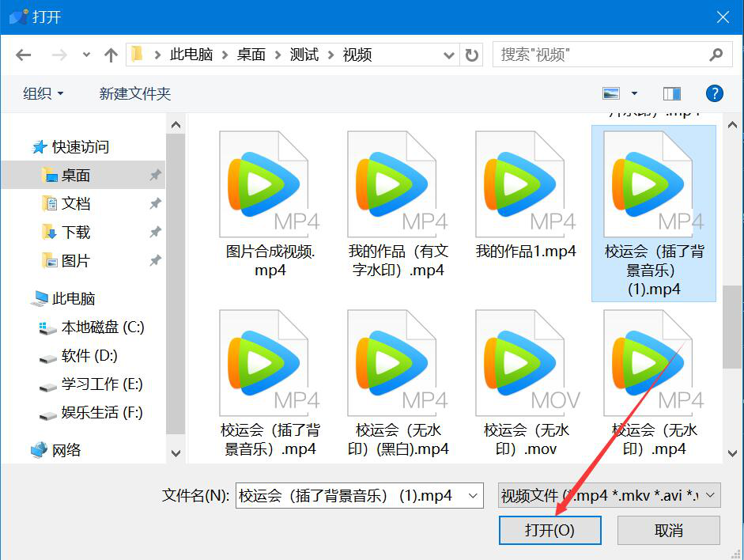The width and height of the screenshot is (744, 560).
Task: Toggle the preview pane icon
Action: (x=671, y=93)
